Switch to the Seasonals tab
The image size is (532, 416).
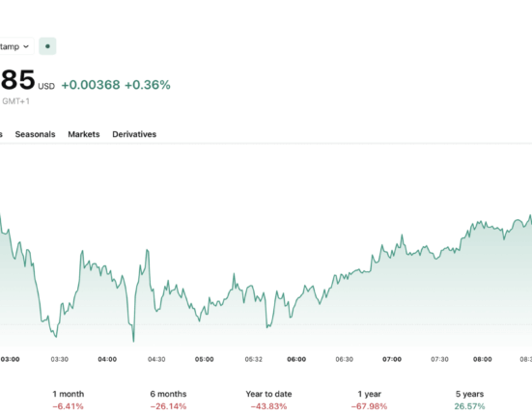[x=35, y=134]
